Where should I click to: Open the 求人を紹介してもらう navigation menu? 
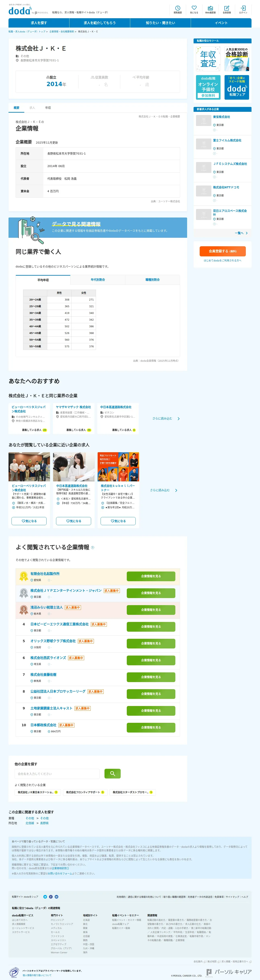pyautogui.click(x=100, y=23)
